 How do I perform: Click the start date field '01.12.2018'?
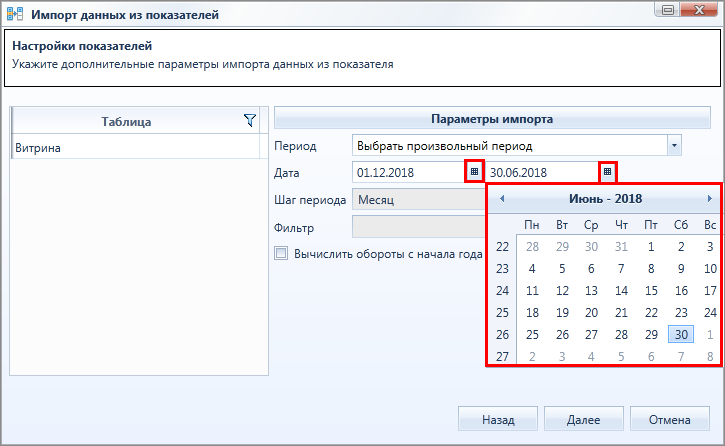(409, 172)
